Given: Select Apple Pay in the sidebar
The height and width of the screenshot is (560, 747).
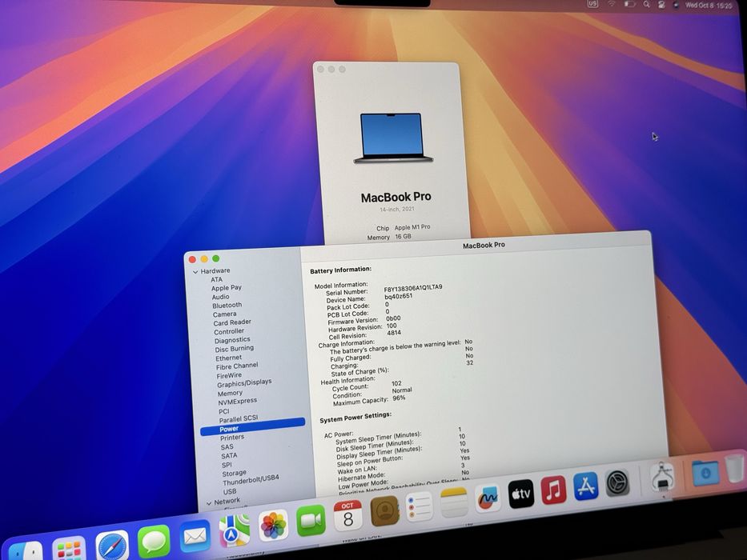Looking at the screenshot, I should coord(227,288).
